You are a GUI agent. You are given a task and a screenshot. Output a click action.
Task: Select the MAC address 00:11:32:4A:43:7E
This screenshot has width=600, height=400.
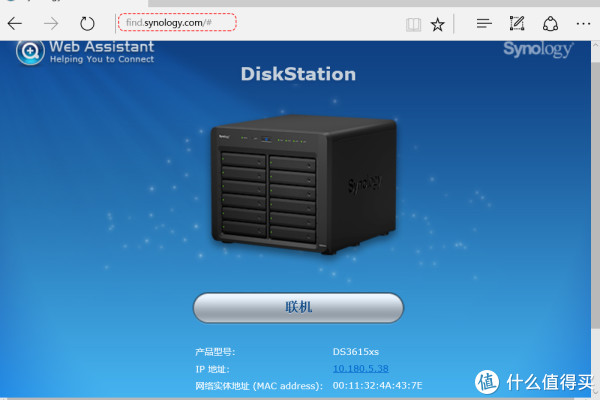[377, 385]
